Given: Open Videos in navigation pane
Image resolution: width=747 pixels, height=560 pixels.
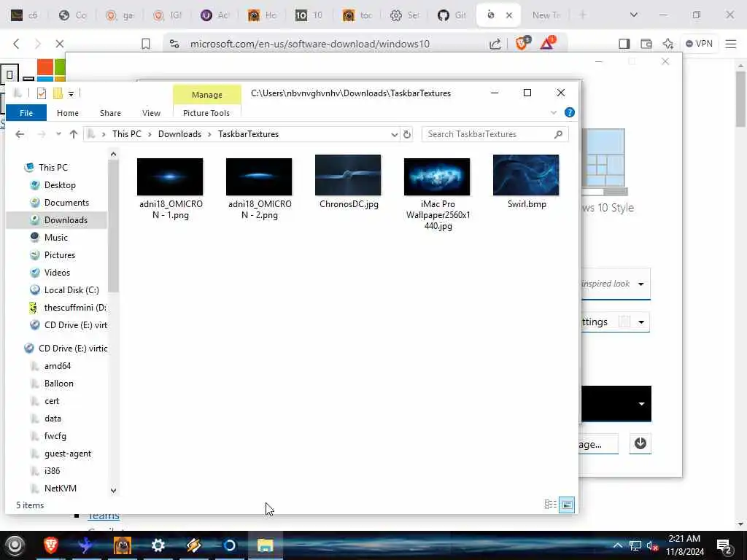Looking at the screenshot, I should (x=57, y=273).
